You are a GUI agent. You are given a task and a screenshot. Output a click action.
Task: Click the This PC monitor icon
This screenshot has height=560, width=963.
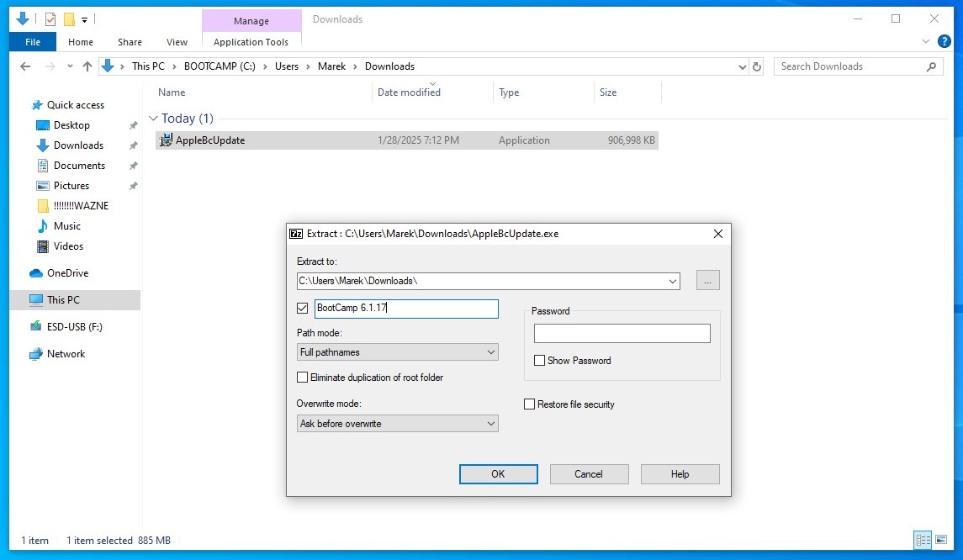coord(36,299)
